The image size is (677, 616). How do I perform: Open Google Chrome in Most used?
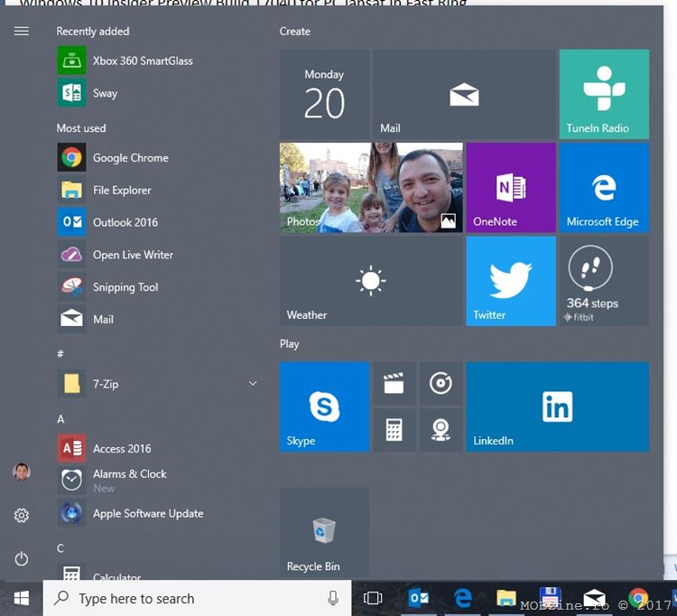click(158, 158)
